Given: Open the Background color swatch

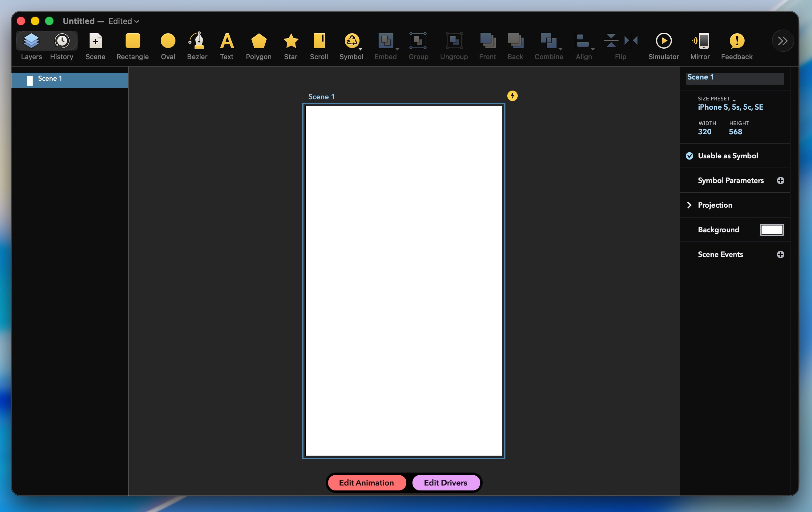Looking at the screenshot, I should point(772,230).
